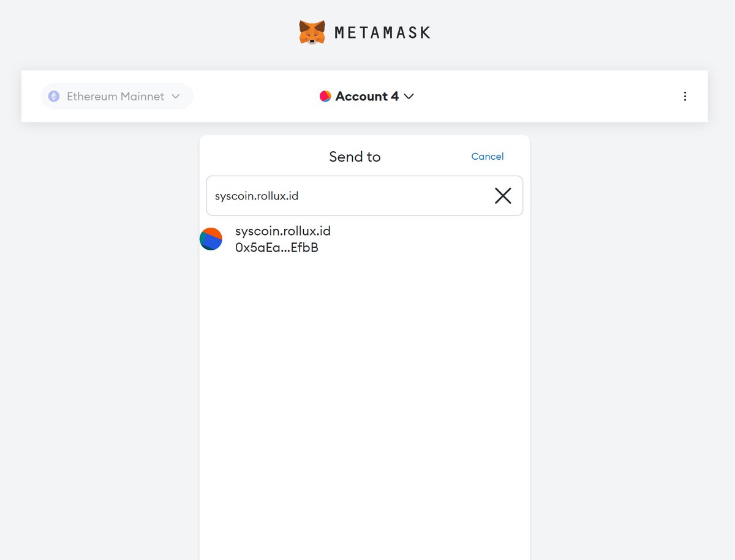Click the METAMASK wordmark

pyautogui.click(x=382, y=32)
